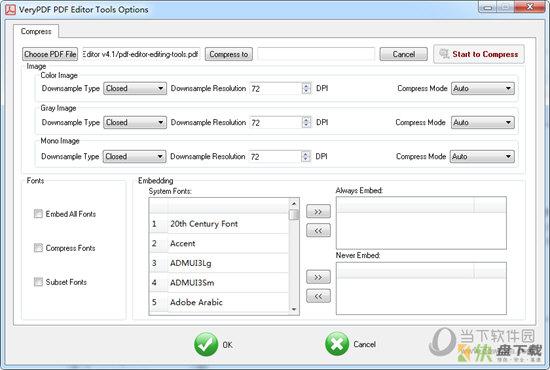Click the green checkmark OK icon
Image resolution: width=550 pixels, height=370 pixels.
point(206,344)
